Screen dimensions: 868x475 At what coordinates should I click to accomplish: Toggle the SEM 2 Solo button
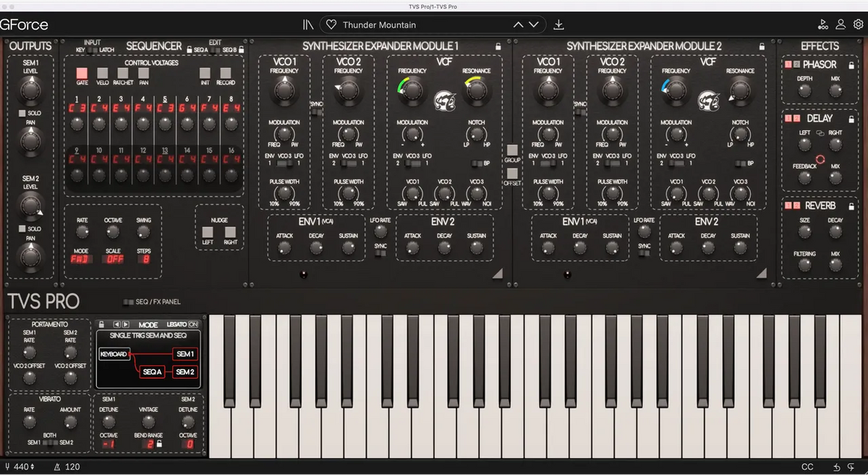(x=22, y=229)
